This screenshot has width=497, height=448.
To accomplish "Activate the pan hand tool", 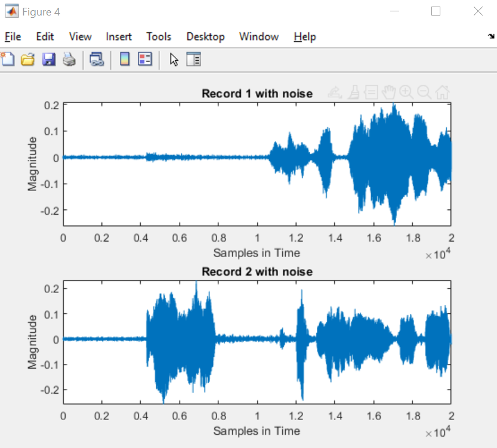I will point(388,92).
